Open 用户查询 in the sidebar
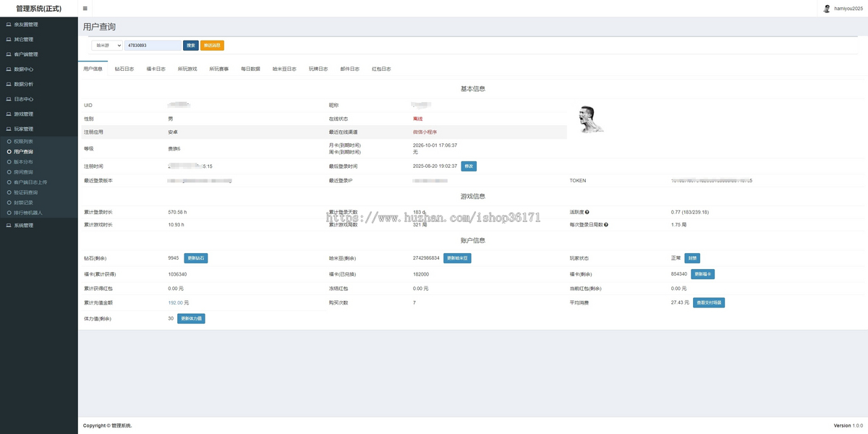This screenshot has width=868, height=434. pyautogui.click(x=23, y=152)
